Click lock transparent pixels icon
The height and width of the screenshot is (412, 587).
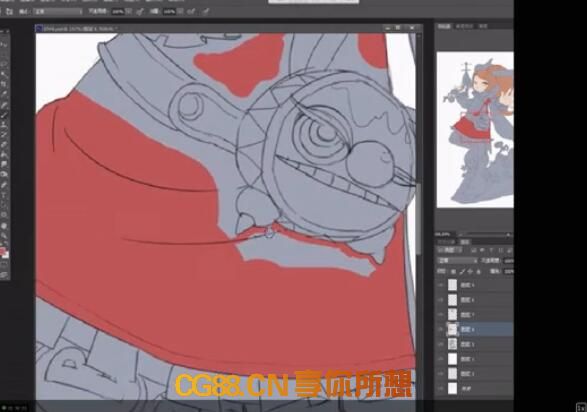453,271
